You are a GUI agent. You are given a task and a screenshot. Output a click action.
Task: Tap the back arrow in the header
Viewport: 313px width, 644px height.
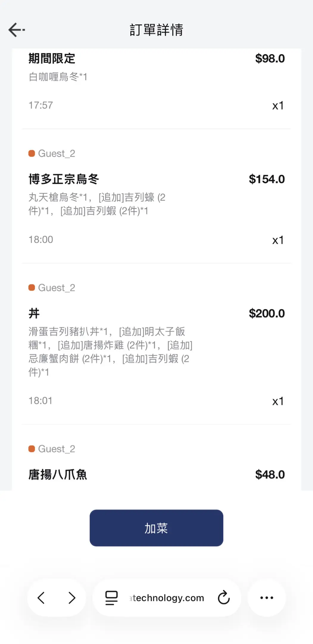16,30
